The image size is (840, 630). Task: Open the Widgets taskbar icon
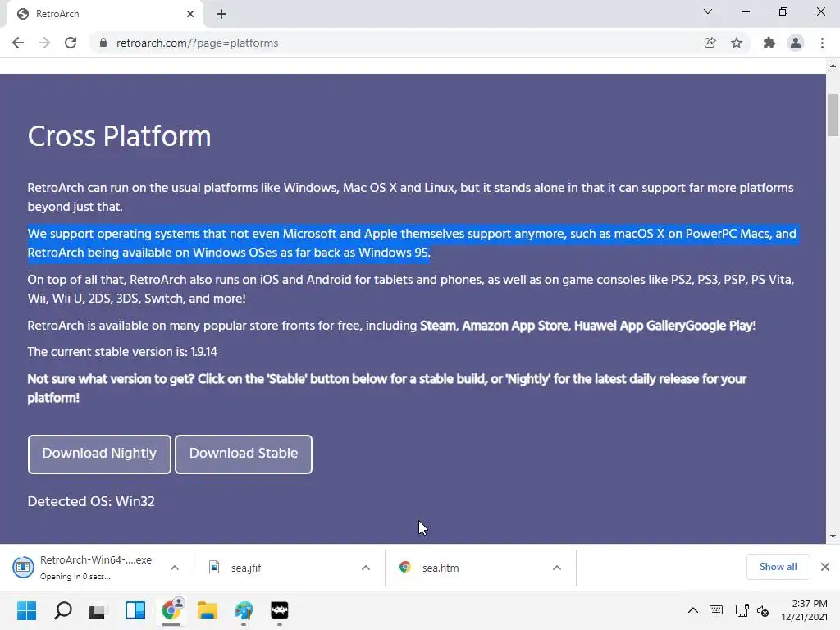click(135, 610)
